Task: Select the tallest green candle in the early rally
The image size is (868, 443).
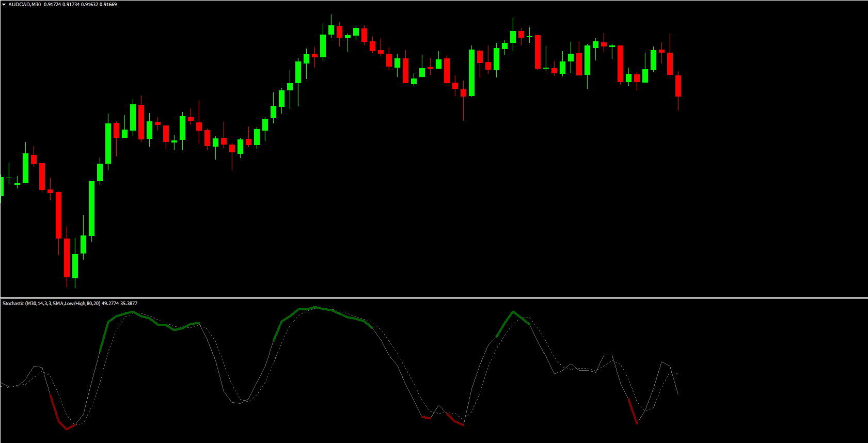Action: pos(92,208)
